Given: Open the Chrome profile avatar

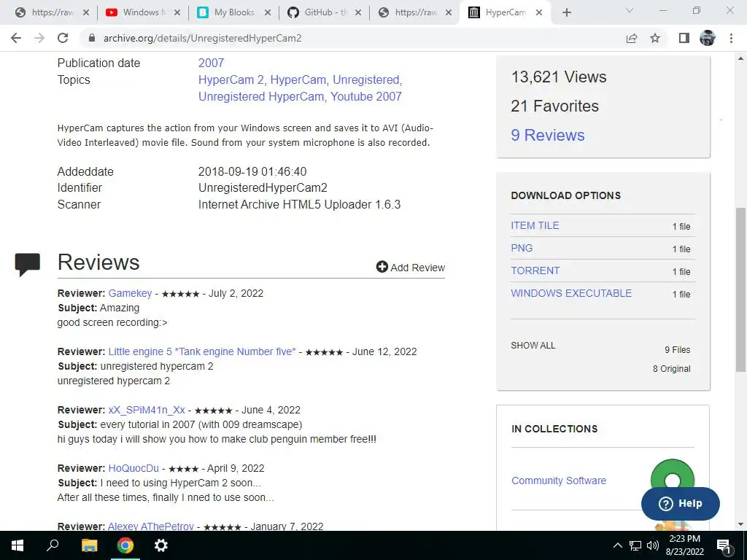Looking at the screenshot, I should pos(708,38).
